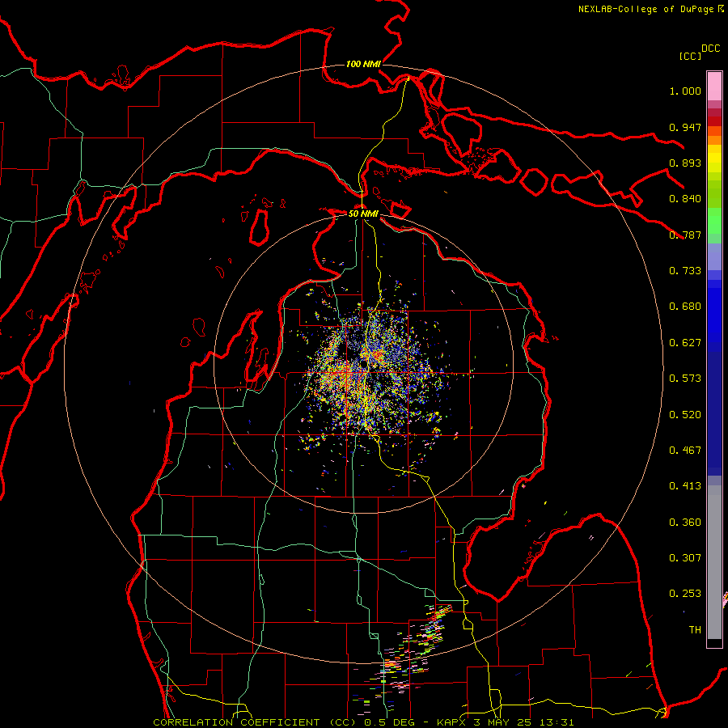Select the 0.307 legend value
The image size is (728, 728).
click(x=685, y=558)
